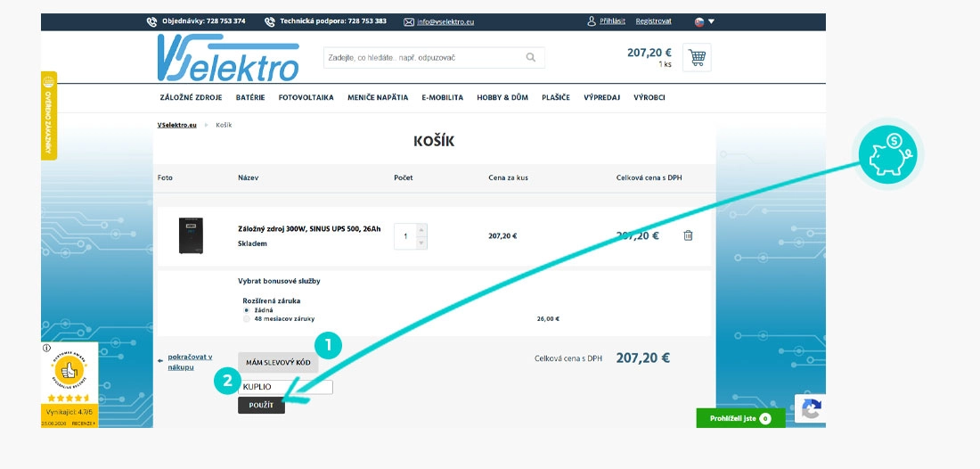Click the RECENZE link in rating widget
This screenshot has width=980, height=469.
[84, 424]
